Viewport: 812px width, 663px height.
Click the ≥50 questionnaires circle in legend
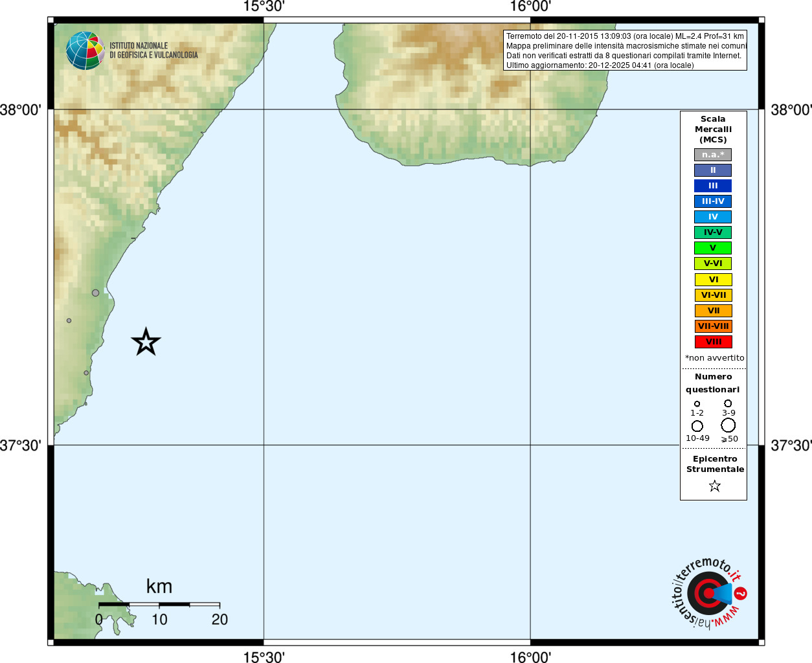pos(728,425)
